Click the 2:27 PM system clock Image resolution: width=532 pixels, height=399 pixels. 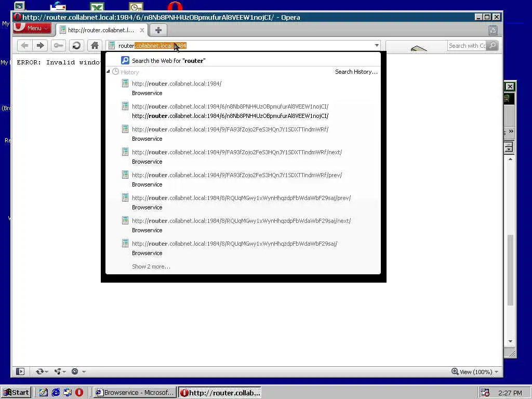tap(510, 393)
